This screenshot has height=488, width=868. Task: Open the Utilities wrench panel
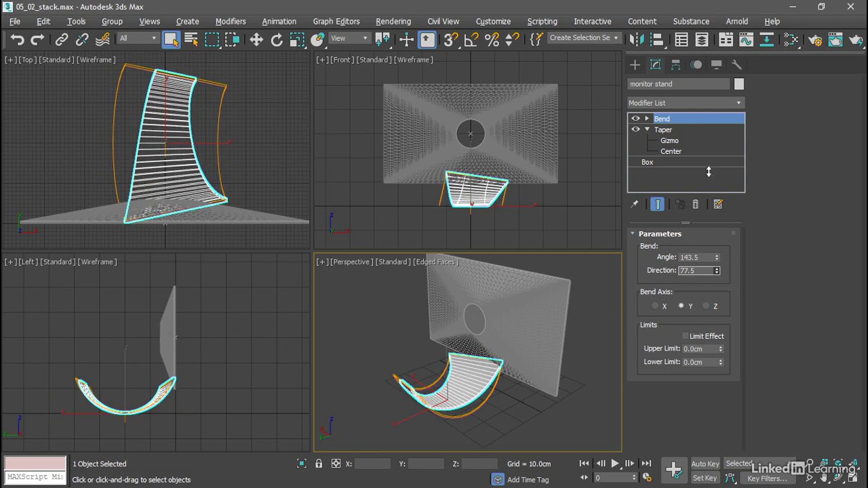pyautogui.click(x=737, y=65)
